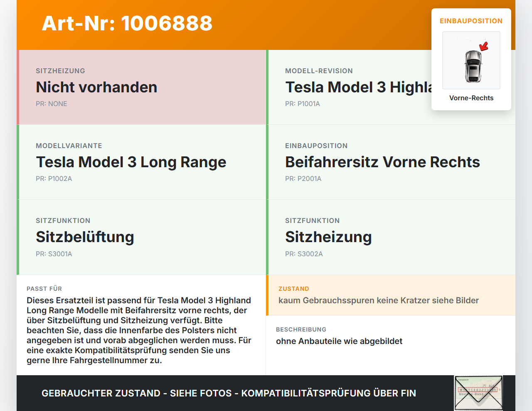Screen dimensions: 532x411
Task: Click the PR: S3001A code
Action: tap(54, 254)
